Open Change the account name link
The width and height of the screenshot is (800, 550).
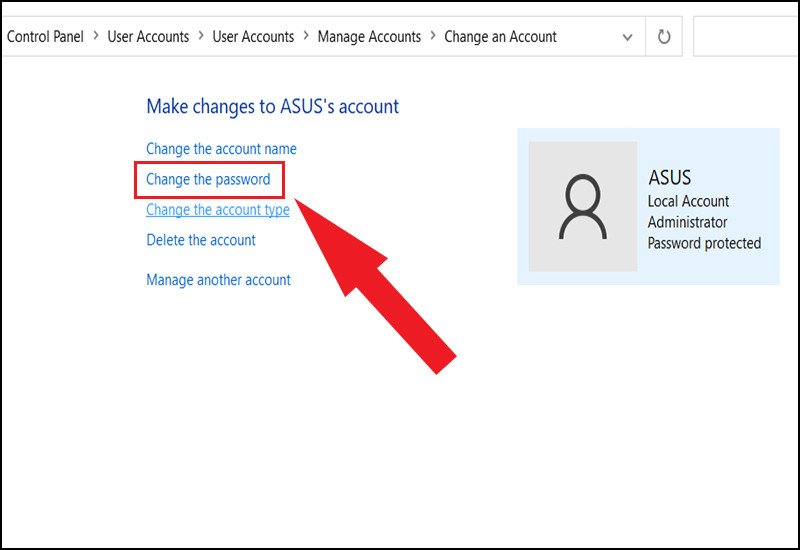[x=221, y=149]
